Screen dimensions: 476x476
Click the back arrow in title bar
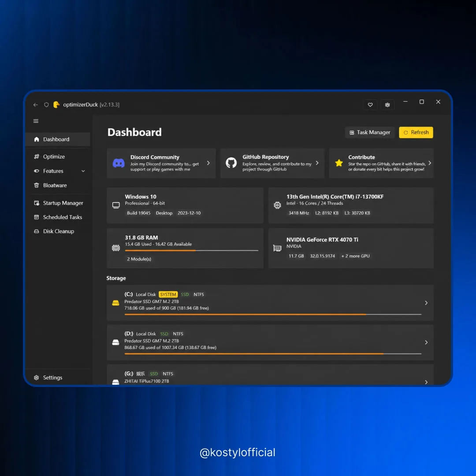pyautogui.click(x=36, y=105)
